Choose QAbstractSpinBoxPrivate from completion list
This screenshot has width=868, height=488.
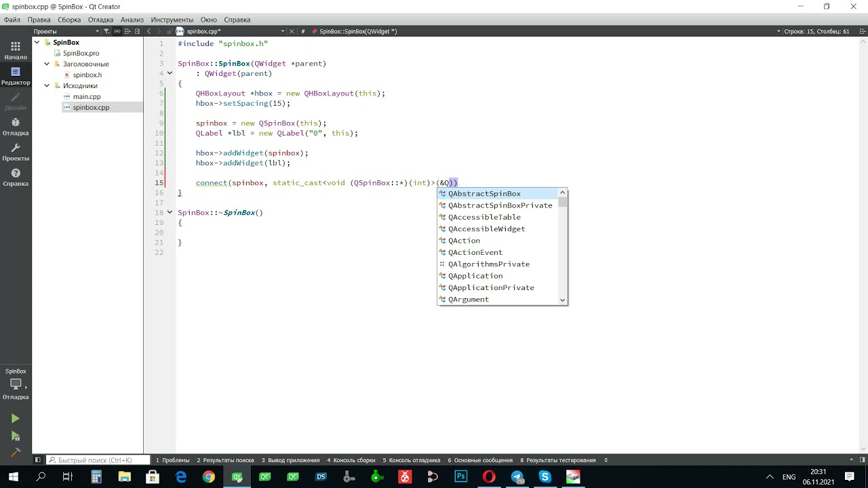click(498, 205)
